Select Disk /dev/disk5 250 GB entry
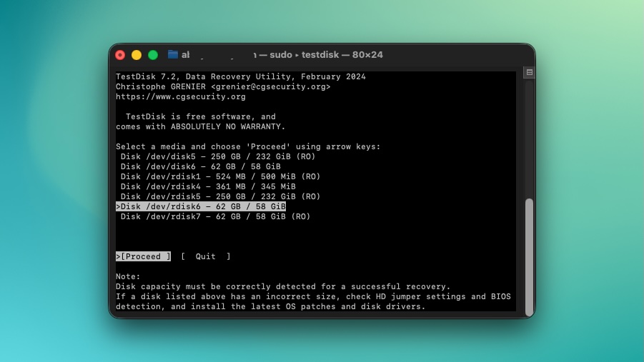 pyautogui.click(x=218, y=157)
